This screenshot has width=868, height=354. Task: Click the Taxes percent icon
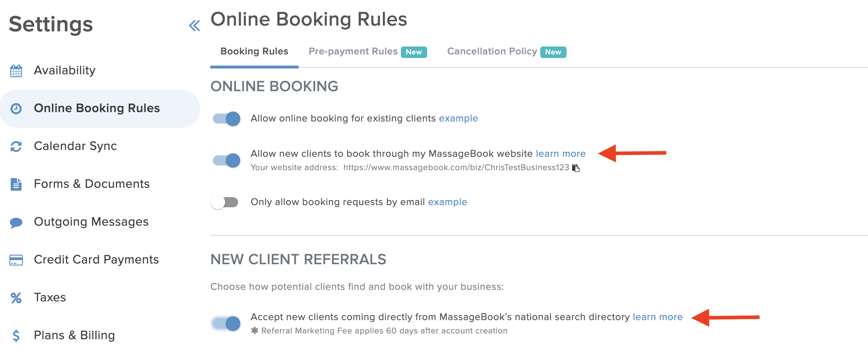coord(16,298)
